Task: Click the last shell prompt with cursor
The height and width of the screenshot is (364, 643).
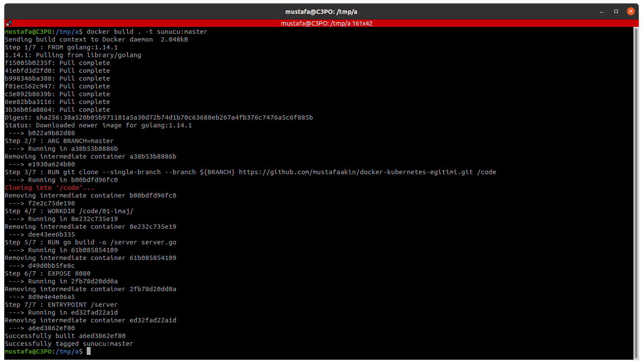Action: (x=48, y=351)
